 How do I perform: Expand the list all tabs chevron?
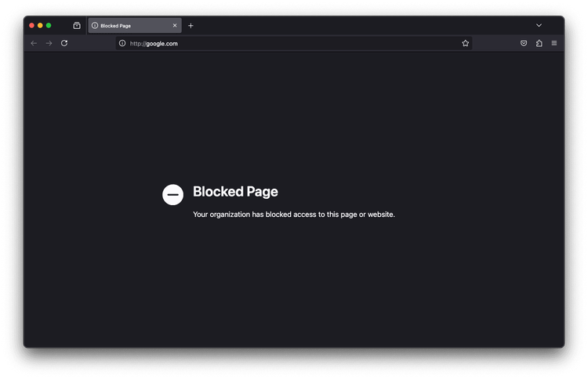pyautogui.click(x=539, y=26)
